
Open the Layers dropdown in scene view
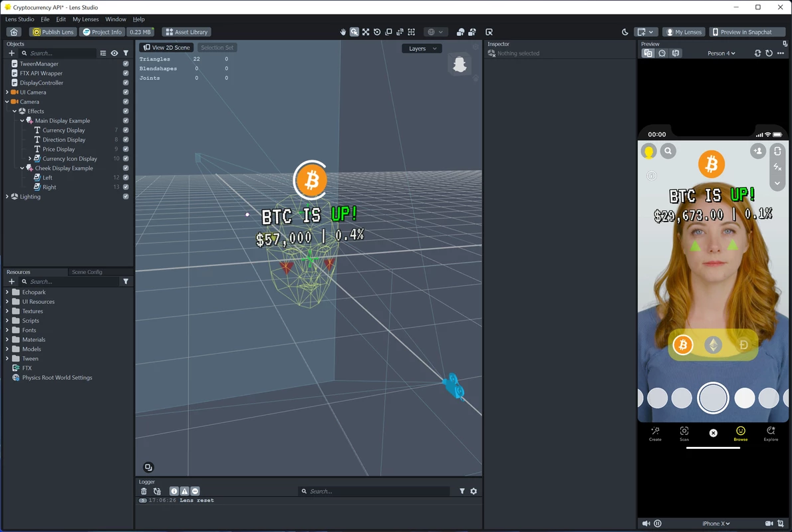click(x=422, y=49)
